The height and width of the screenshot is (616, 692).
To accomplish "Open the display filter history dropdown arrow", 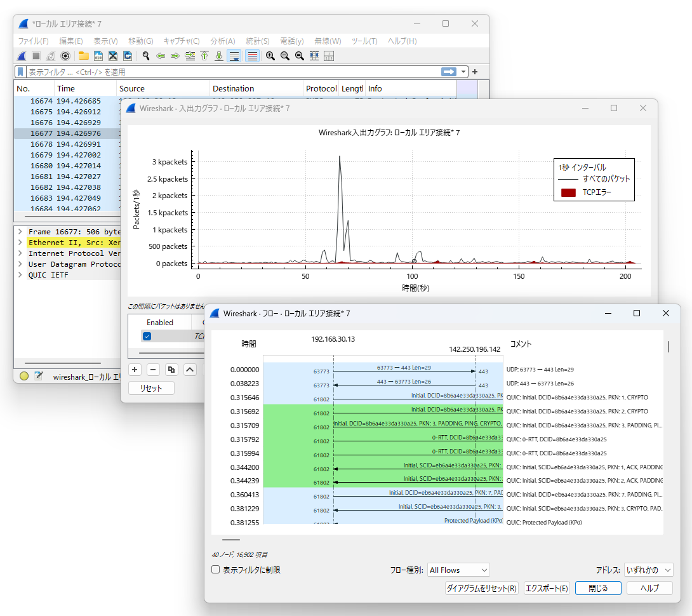I will 463,72.
